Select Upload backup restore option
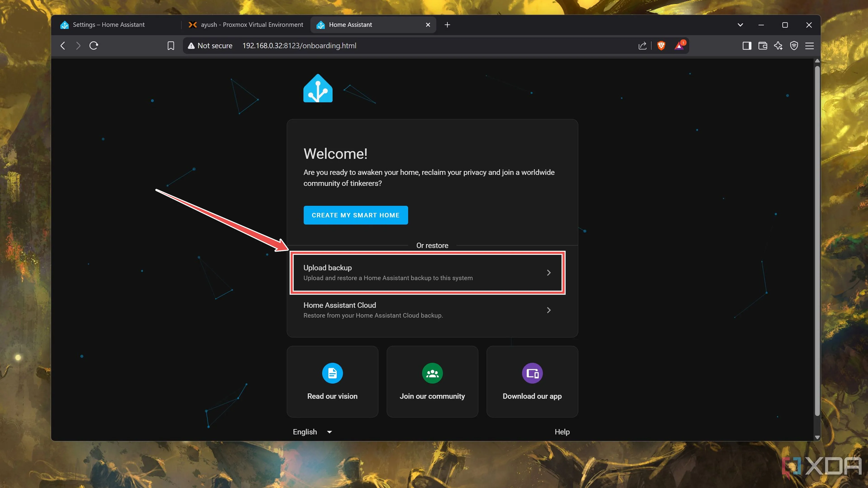Image resolution: width=868 pixels, height=488 pixels. point(427,272)
